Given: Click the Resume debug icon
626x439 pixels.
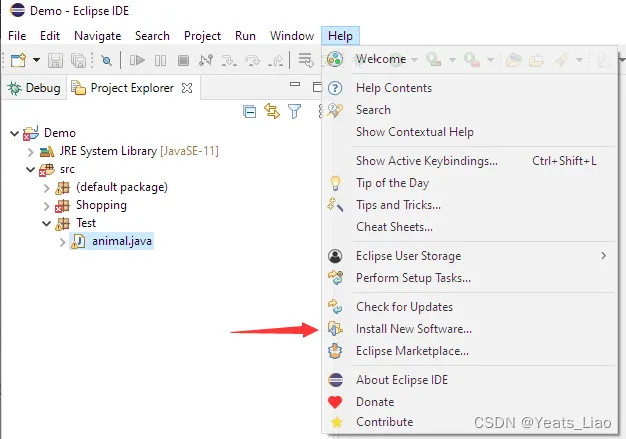Looking at the screenshot, I should 137,61.
